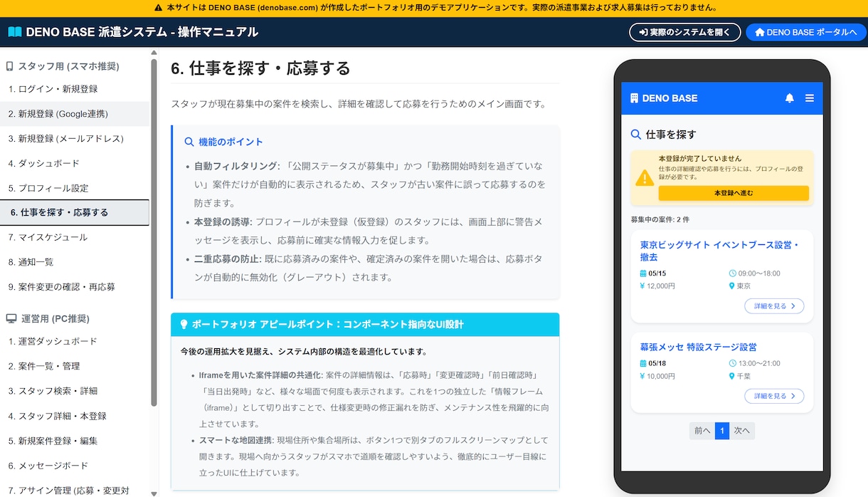Screen dimensions: 868x497
Task: Click 幕張メッセ 特設ステージ設営 title
Action: point(698,347)
